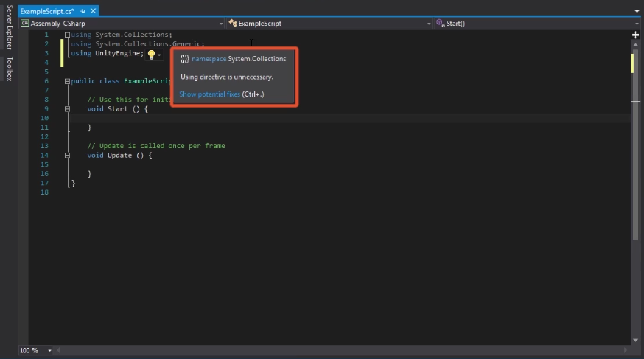Click line number 18 in the margin

(x=44, y=192)
